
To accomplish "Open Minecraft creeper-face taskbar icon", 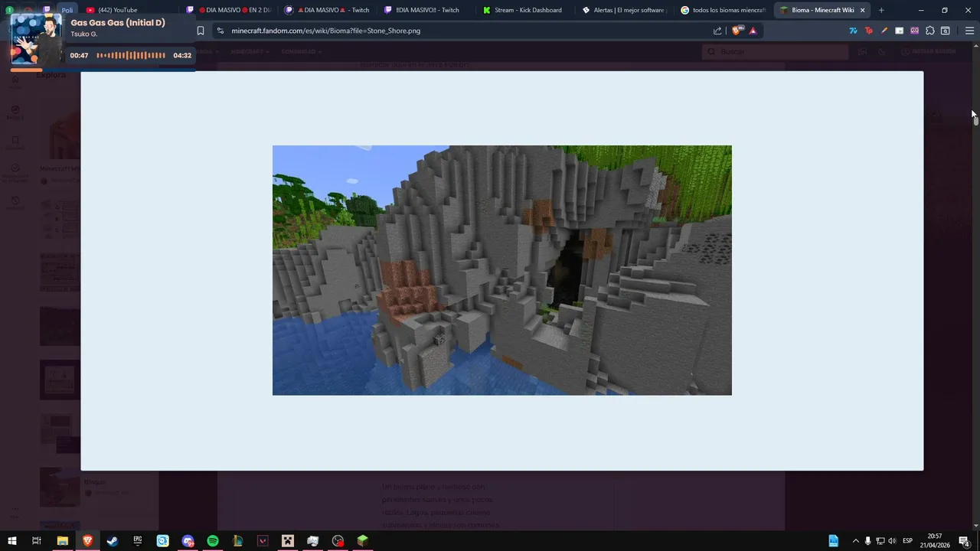I will (288, 541).
